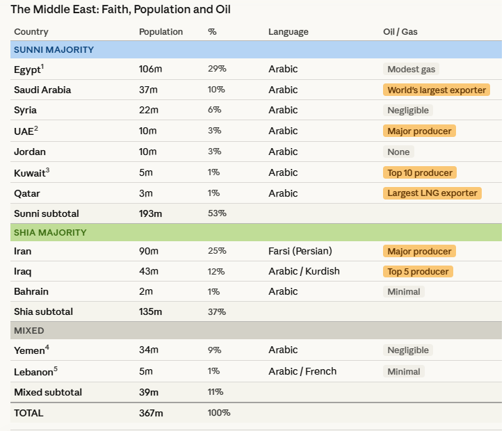Click the Modest gas tag for Egypt

[x=412, y=70]
